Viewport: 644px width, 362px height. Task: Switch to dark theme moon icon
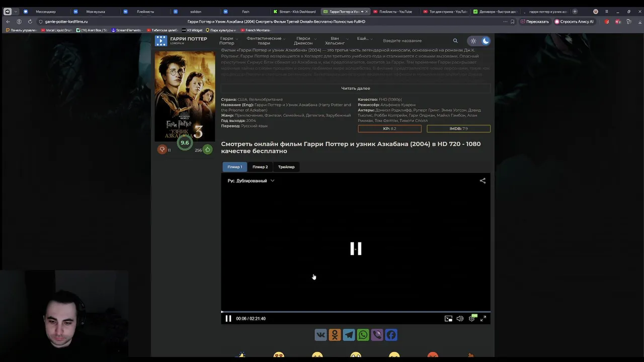tap(486, 41)
